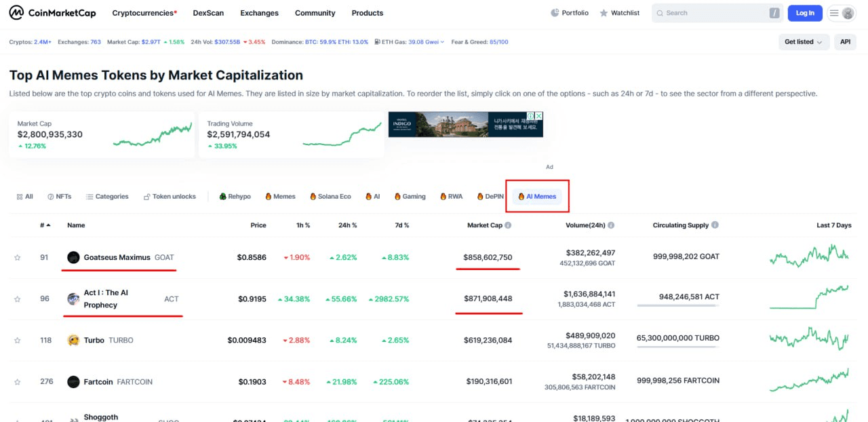Click the slash shortcut icon in the search box
The image size is (868, 422).
click(774, 13)
